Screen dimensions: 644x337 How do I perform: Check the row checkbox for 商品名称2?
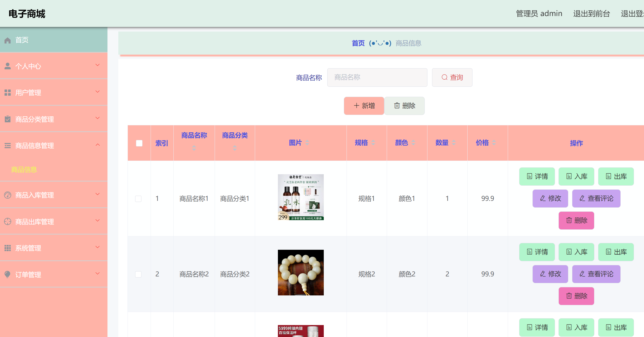coord(138,274)
